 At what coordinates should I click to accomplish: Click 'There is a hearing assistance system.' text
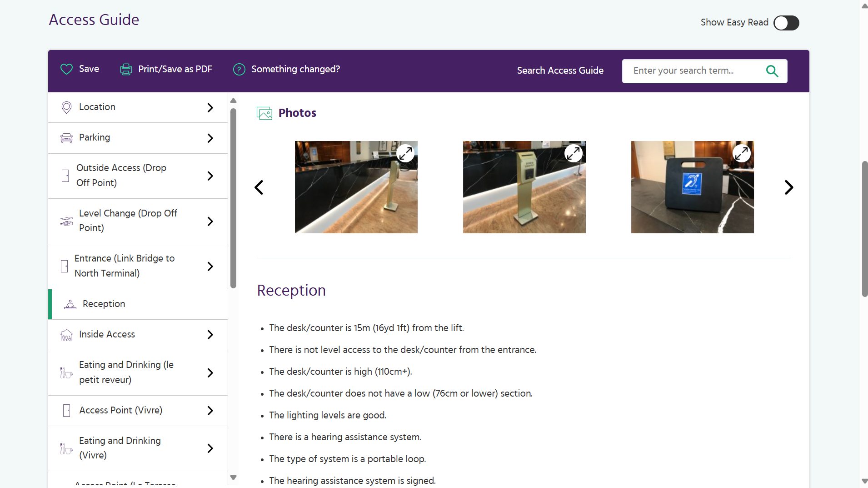coord(345,437)
